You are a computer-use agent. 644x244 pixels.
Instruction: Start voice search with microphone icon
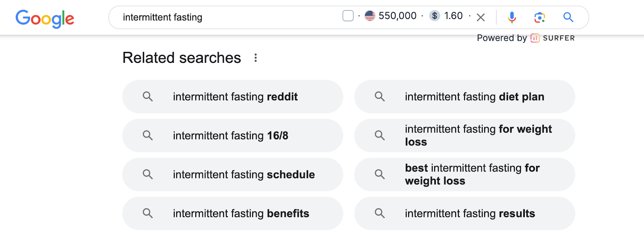click(512, 17)
